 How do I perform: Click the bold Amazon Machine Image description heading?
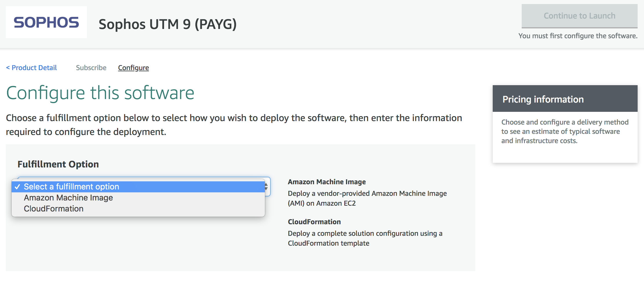327,182
